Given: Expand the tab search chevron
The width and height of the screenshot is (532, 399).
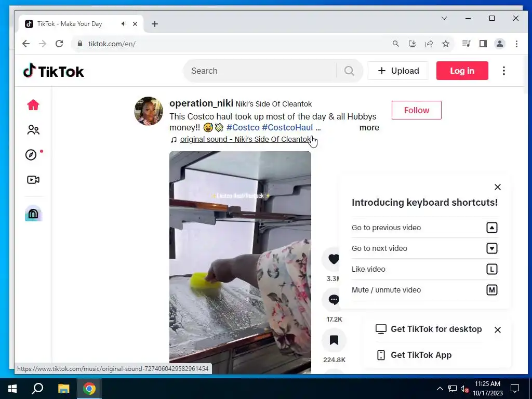Looking at the screenshot, I should (x=444, y=18).
